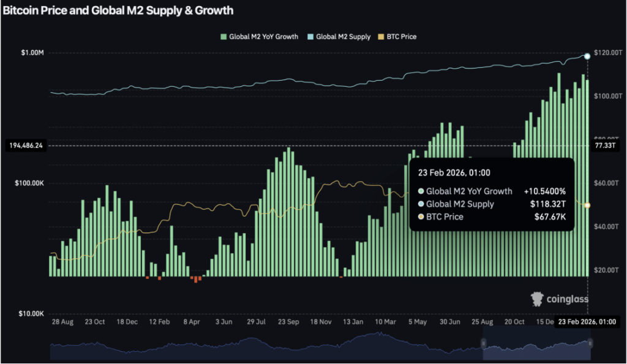
Task: Click the tooltip dot beside Global M2 YoY Growth
Action: [x=421, y=191]
